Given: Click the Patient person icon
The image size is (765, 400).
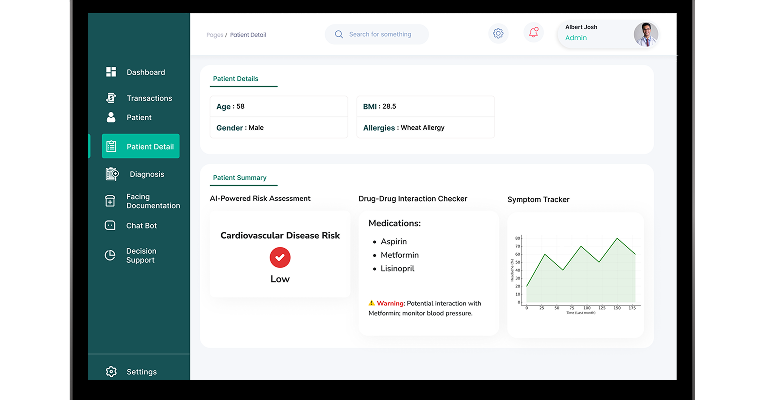Looking at the screenshot, I should coord(111,117).
